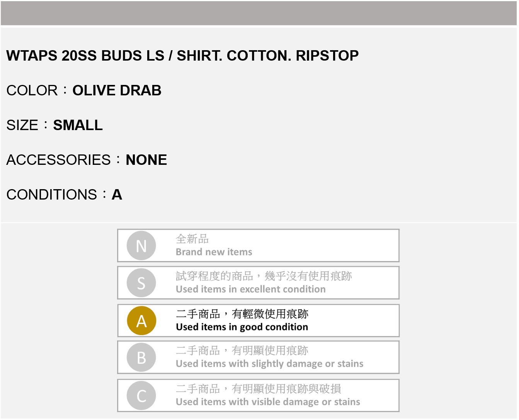Click the gray C condition circle

(x=141, y=396)
